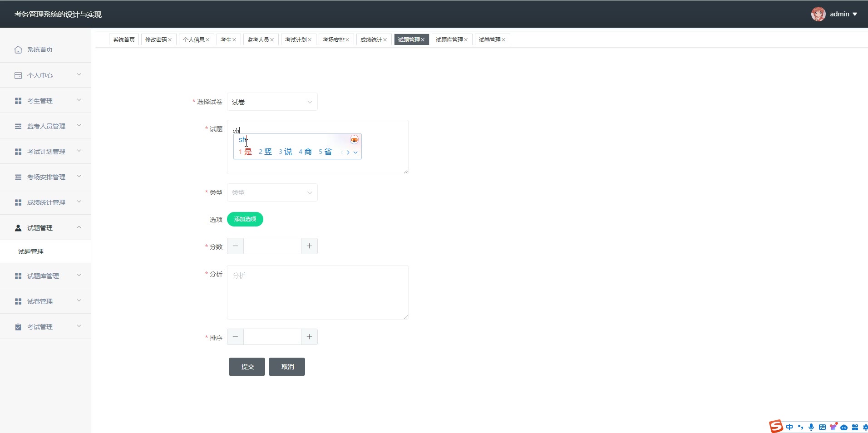Close the 修改密码 tab

(x=170, y=40)
